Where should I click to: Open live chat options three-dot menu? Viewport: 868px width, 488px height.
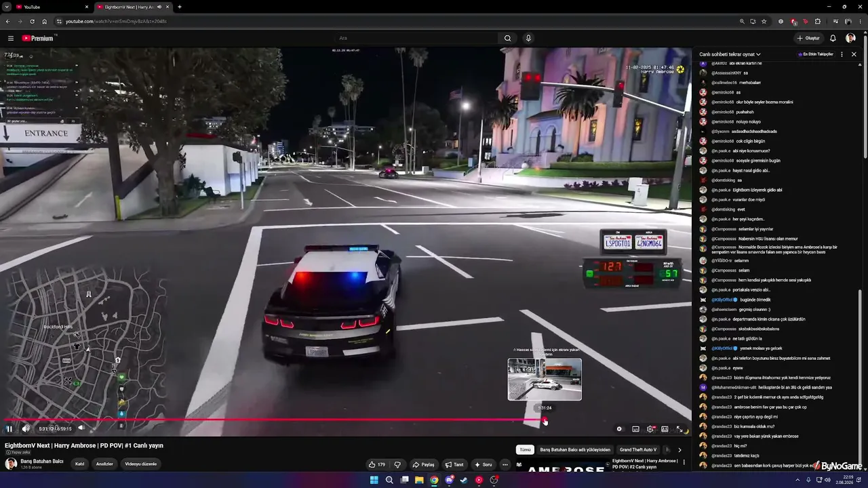[x=842, y=54]
